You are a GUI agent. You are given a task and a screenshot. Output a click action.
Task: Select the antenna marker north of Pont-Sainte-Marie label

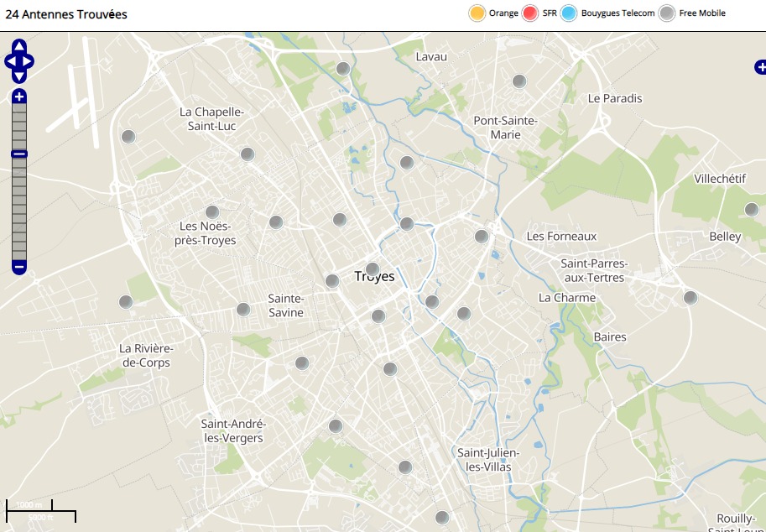click(x=518, y=81)
